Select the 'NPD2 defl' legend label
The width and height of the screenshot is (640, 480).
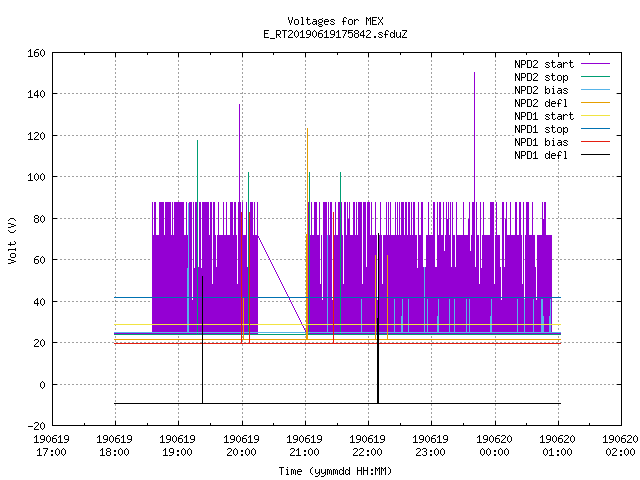pos(541,103)
